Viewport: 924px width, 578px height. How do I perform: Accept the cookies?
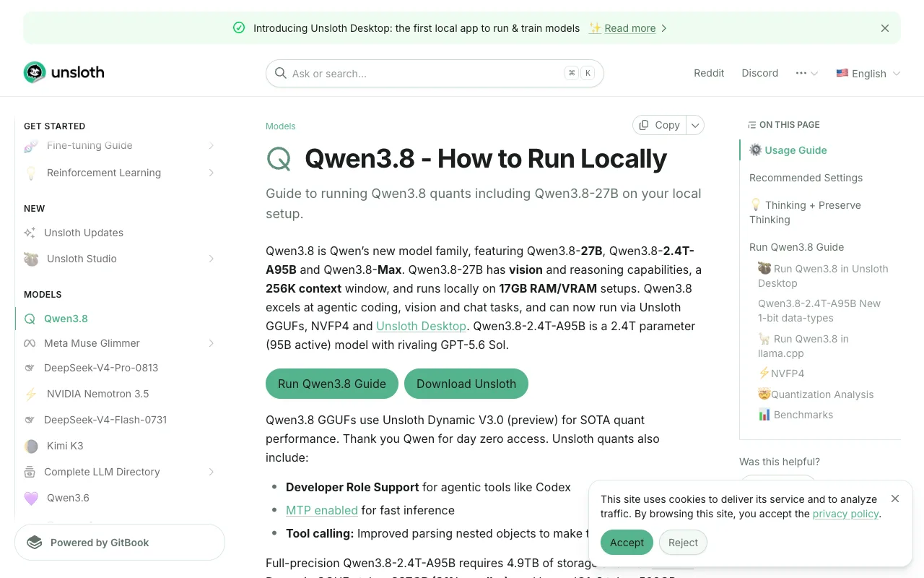[x=627, y=543]
